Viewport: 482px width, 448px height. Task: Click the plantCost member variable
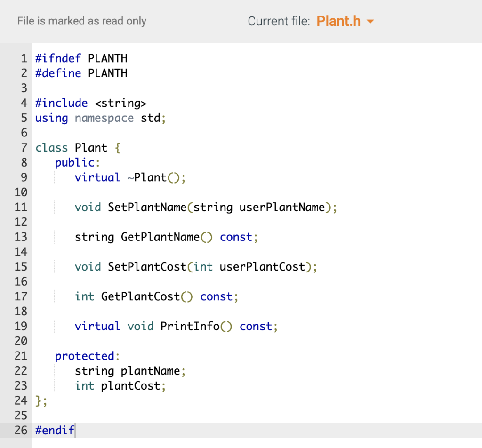click(x=132, y=385)
